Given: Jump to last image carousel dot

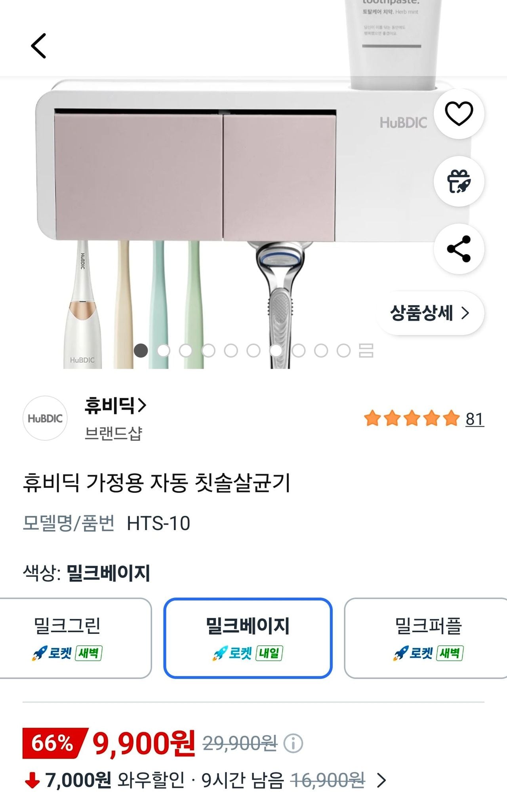Looking at the screenshot, I should tap(343, 350).
